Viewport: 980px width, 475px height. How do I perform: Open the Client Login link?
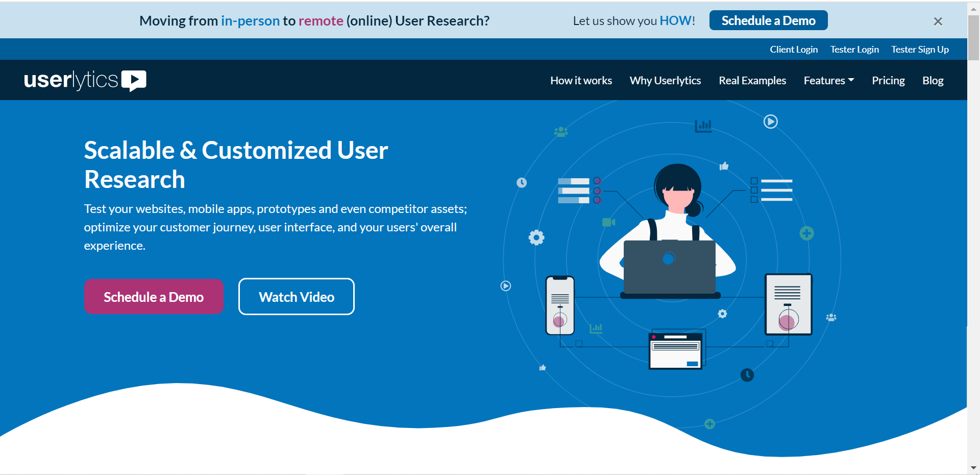[794, 50]
